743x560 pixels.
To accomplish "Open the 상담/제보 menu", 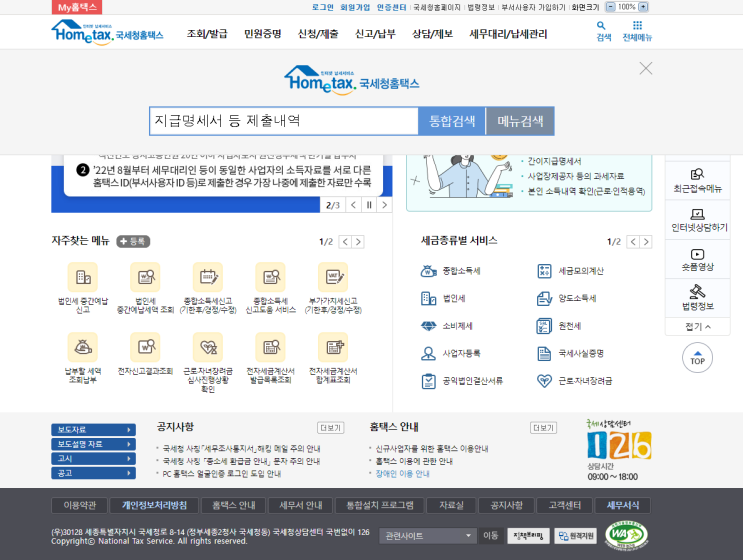I will click(432, 34).
